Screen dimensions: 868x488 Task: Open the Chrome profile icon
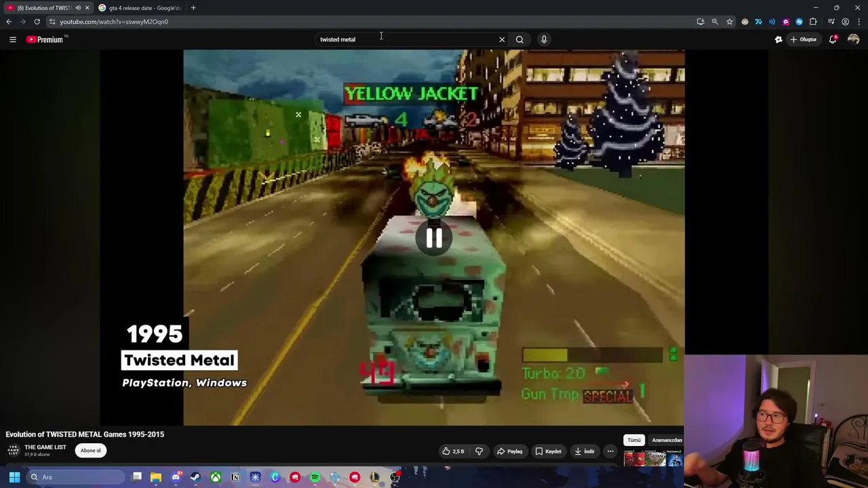pyautogui.click(x=845, y=22)
